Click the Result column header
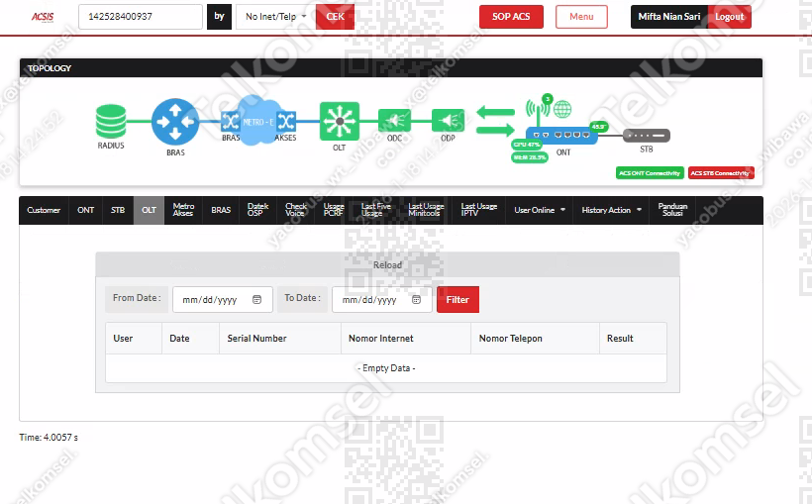 (x=633, y=339)
